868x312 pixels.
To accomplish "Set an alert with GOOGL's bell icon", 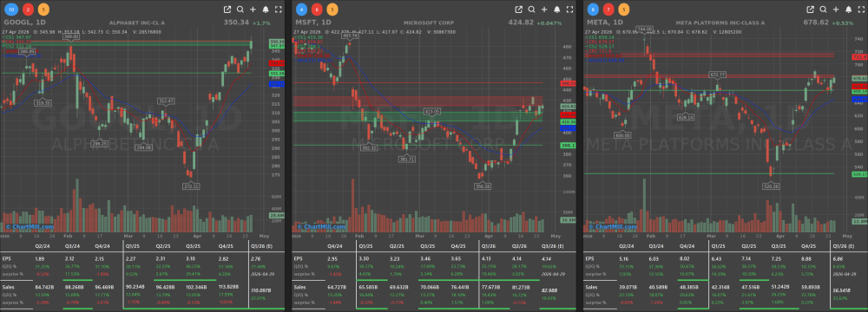I will [266, 10].
